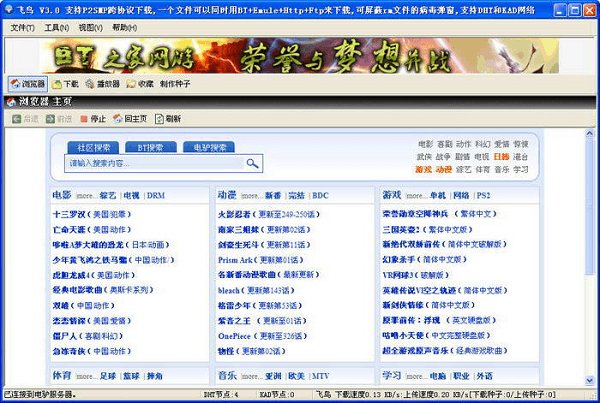Open the OnePiece anime entry

pyautogui.click(x=262, y=336)
